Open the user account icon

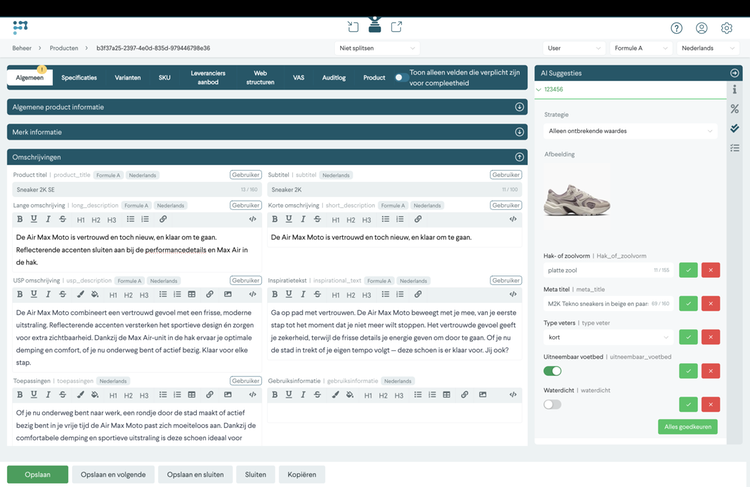click(701, 28)
